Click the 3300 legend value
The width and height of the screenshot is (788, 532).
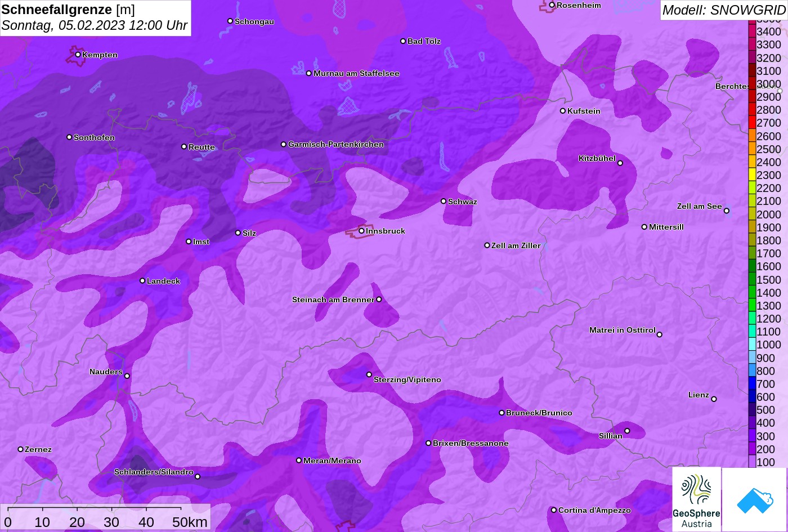[769, 45]
